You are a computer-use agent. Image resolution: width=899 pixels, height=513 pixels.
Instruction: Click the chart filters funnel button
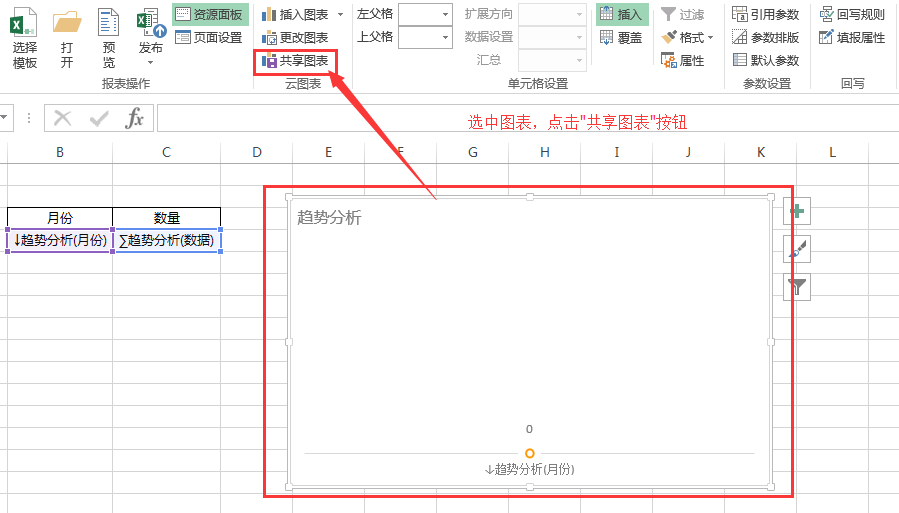(x=797, y=287)
